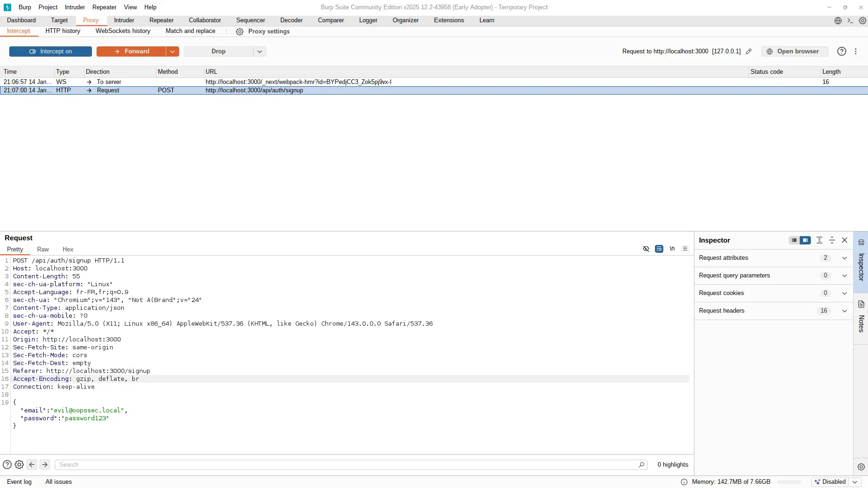Toggle soft word wrap in the request editor
868x488 pixels.
659,249
